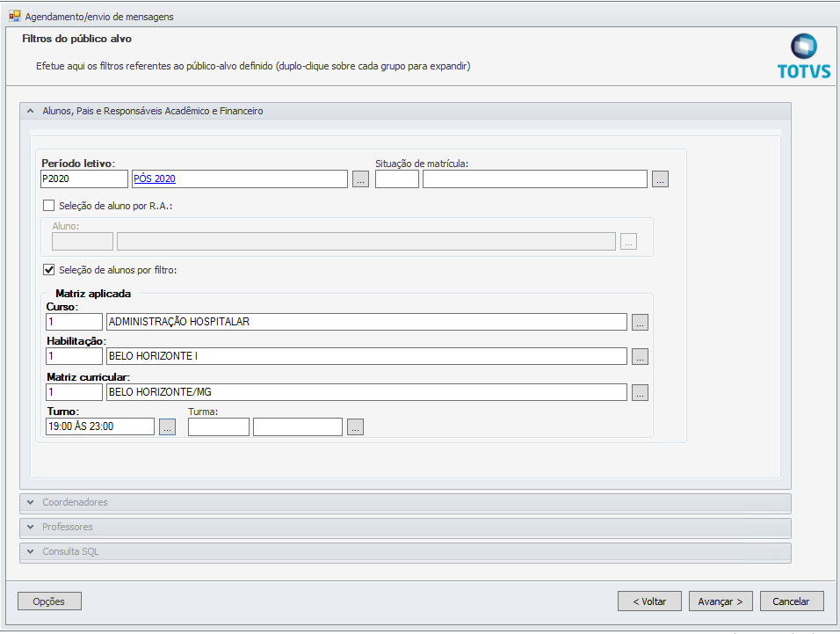Click the Opções button
The width and height of the screenshot is (840, 634).
pyautogui.click(x=49, y=601)
